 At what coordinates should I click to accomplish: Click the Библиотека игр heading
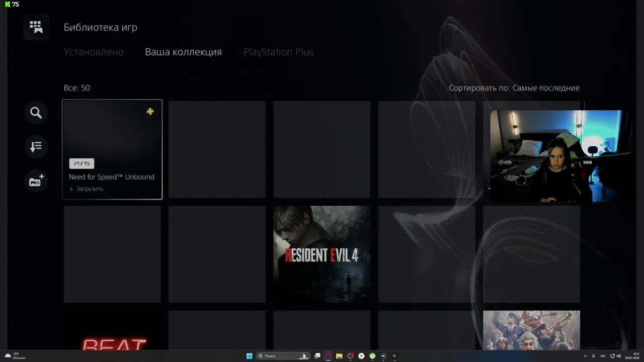[x=101, y=27]
